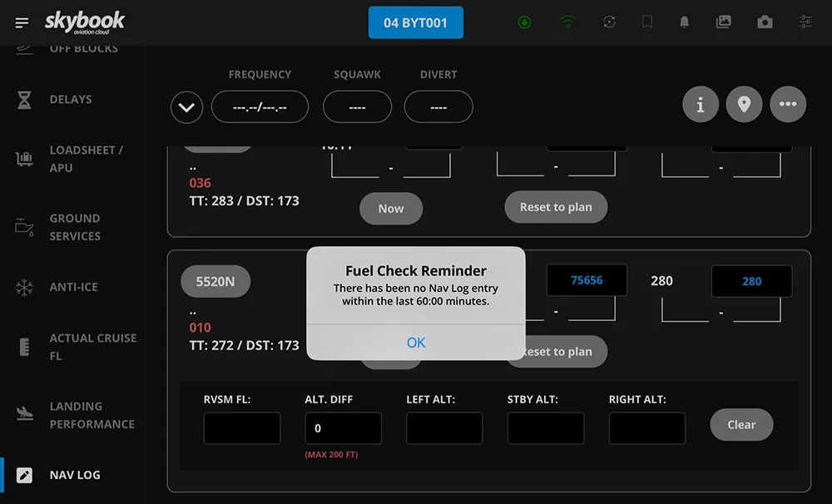The width and height of the screenshot is (832, 504).
Task: Click the bookmark icon in the top bar
Action: click(x=646, y=22)
